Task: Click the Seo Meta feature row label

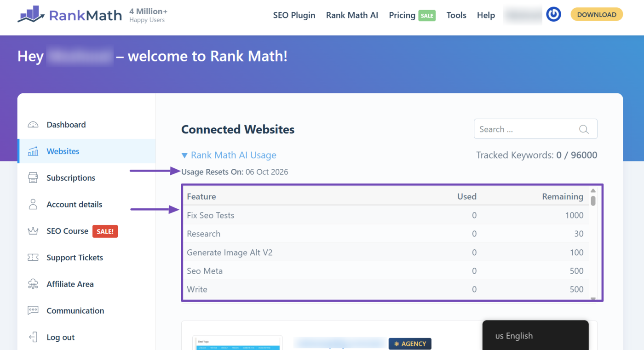Action: pyautogui.click(x=205, y=271)
